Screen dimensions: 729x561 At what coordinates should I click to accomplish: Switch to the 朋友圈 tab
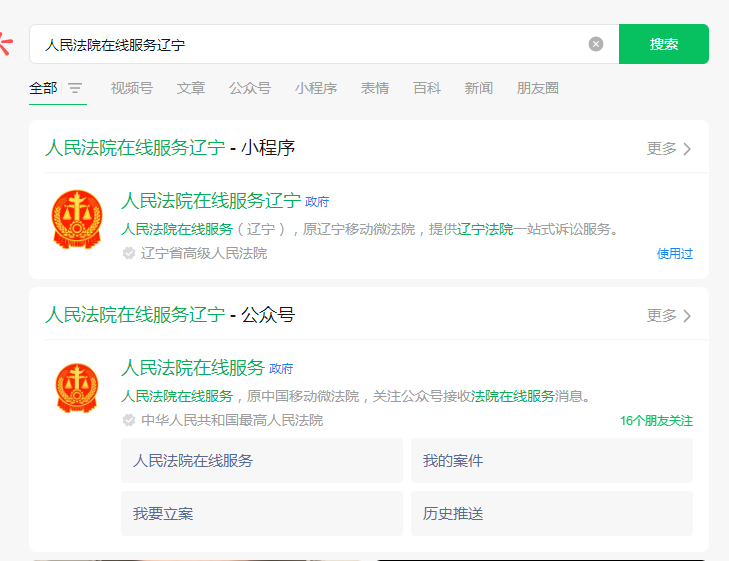(537, 88)
